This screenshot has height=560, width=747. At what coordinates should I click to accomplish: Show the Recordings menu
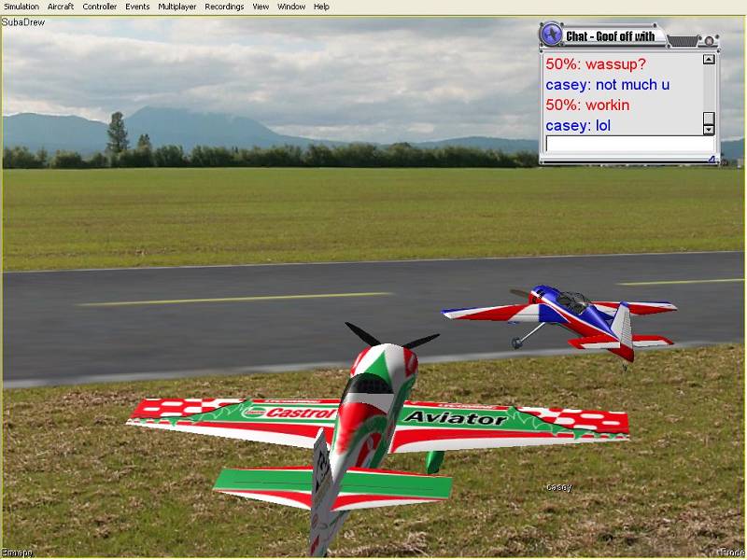[224, 7]
